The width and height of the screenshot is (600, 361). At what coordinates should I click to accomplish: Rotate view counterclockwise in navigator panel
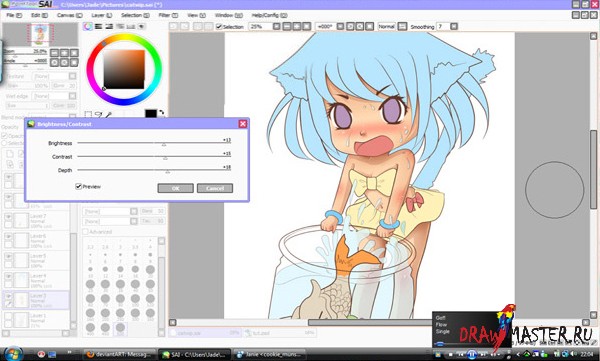coord(54,62)
